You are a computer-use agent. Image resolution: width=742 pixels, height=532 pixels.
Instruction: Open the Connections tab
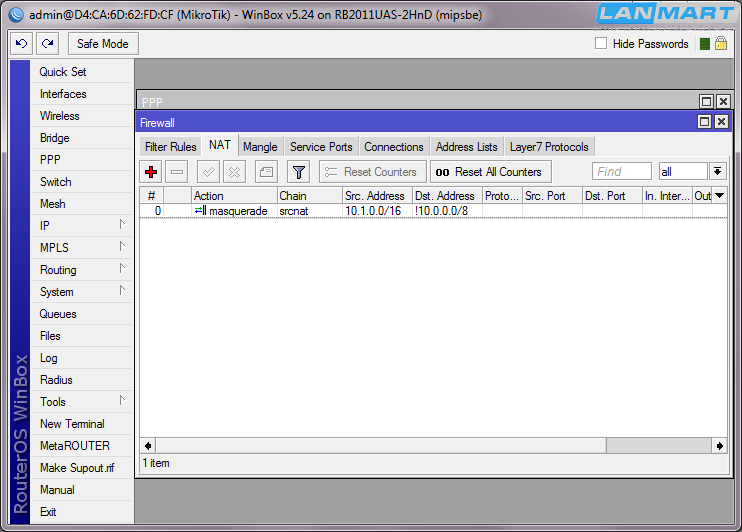pos(394,147)
